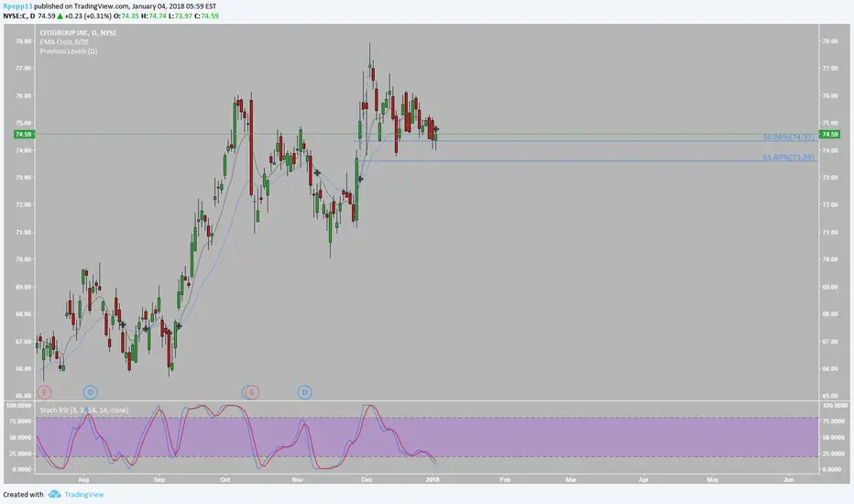Viewport: 854px width, 504px height.
Task: Click the Dec label on the time axis
Action: [x=367, y=480]
